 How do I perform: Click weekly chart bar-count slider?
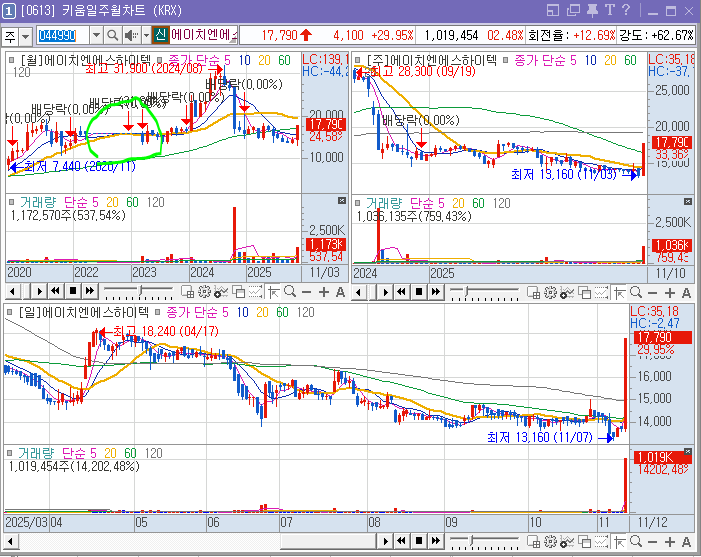point(484,293)
